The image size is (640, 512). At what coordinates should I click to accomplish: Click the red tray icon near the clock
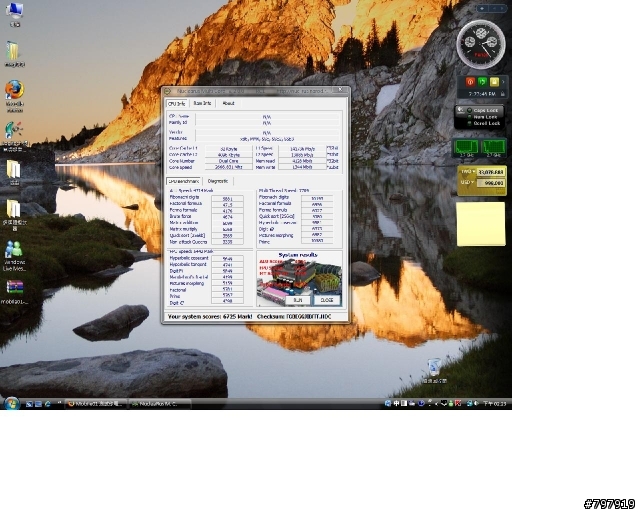[458, 403]
